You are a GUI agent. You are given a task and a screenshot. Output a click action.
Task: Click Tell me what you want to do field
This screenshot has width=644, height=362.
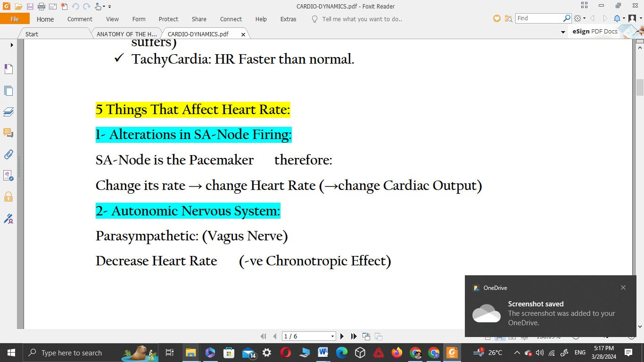pyautogui.click(x=362, y=19)
